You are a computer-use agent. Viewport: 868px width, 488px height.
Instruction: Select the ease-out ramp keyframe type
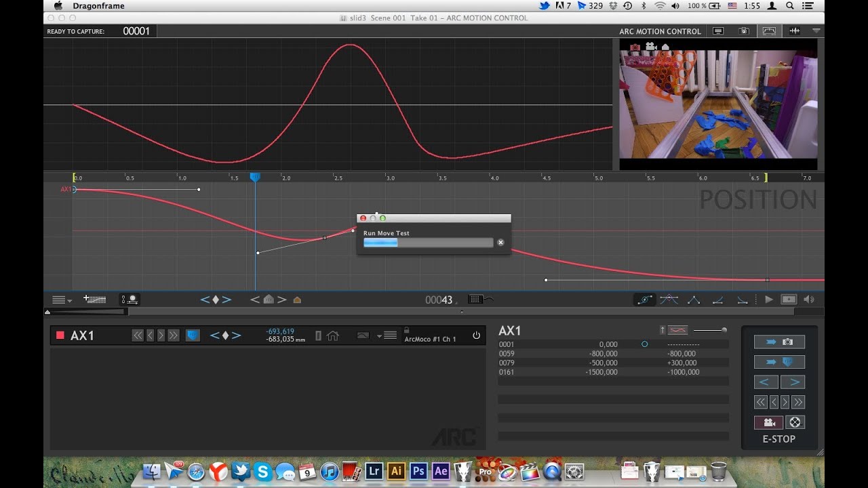743,299
